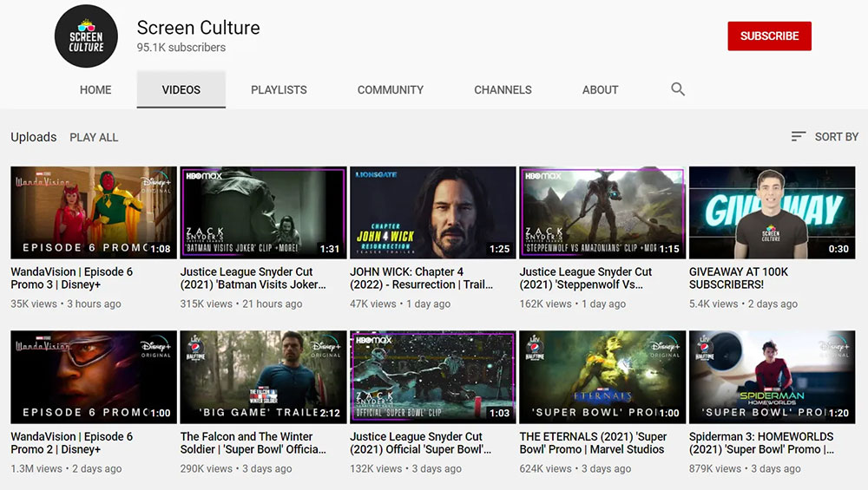Open John Wick Chapter 4 video thumbnail
Image resolution: width=868 pixels, height=490 pixels.
click(432, 212)
